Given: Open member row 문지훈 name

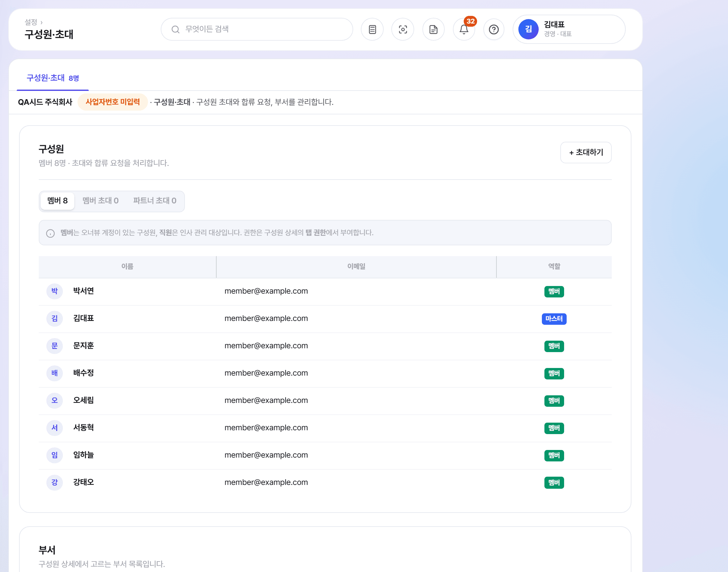Looking at the screenshot, I should click(x=83, y=346).
